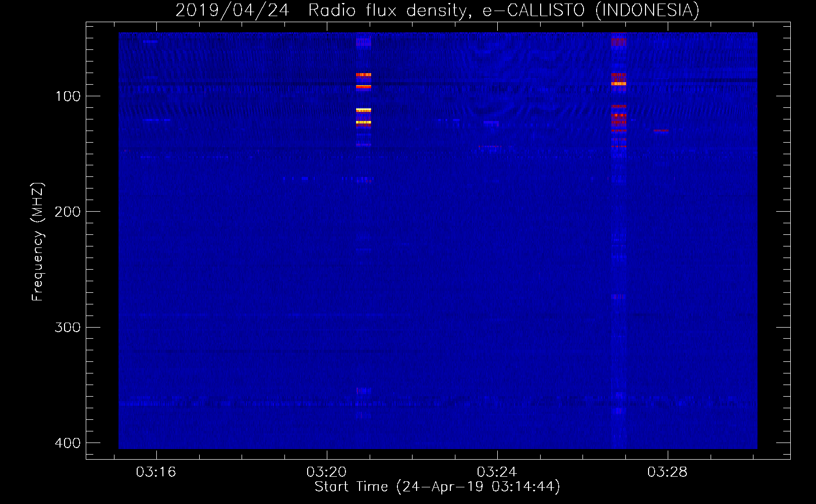Image resolution: width=816 pixels, height=504 pixels.
Task: Click the 300 frequency tick label
Action: click(68, 328)
